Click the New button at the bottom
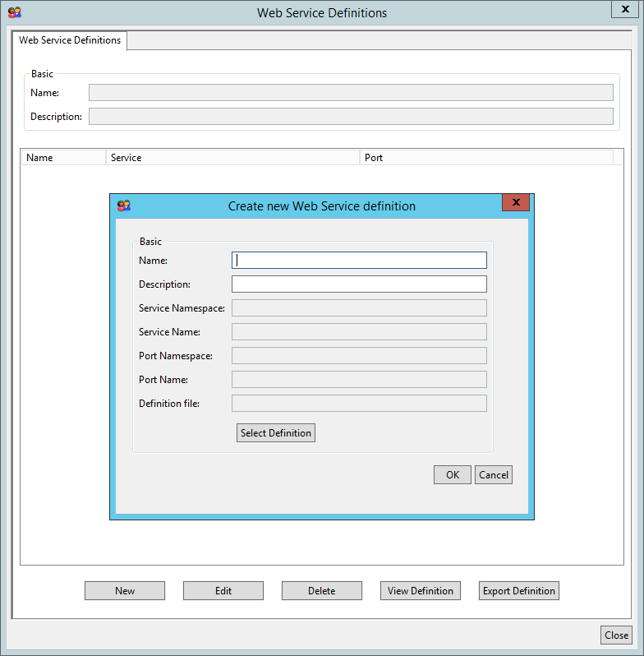Viewport: 644px width, 656px height. (x=125, y=591)
